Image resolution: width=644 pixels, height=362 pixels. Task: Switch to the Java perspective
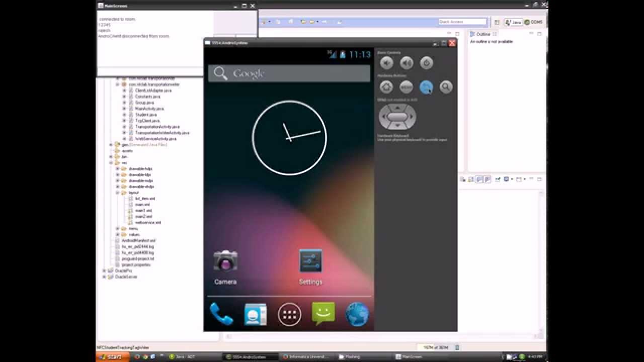pos(514,22)
